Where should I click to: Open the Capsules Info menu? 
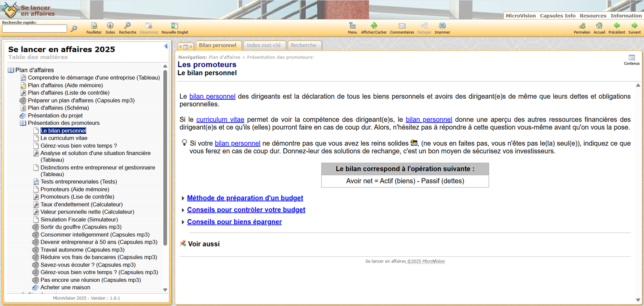click(x=558, y=16)
